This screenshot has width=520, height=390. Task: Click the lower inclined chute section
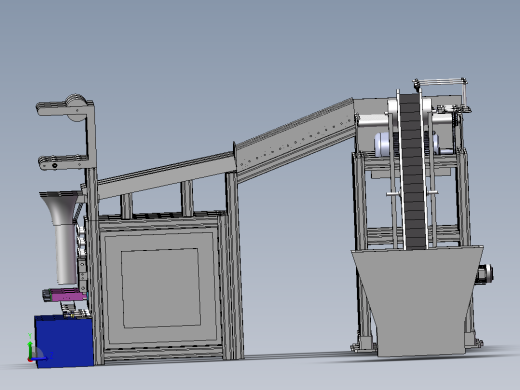click(x=166, y=176)
